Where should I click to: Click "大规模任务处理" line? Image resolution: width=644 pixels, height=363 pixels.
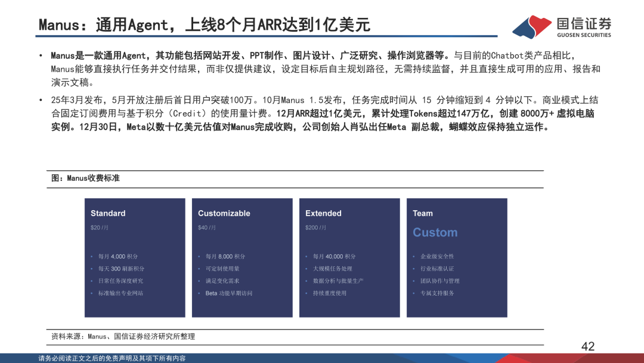tap(332, 269)
